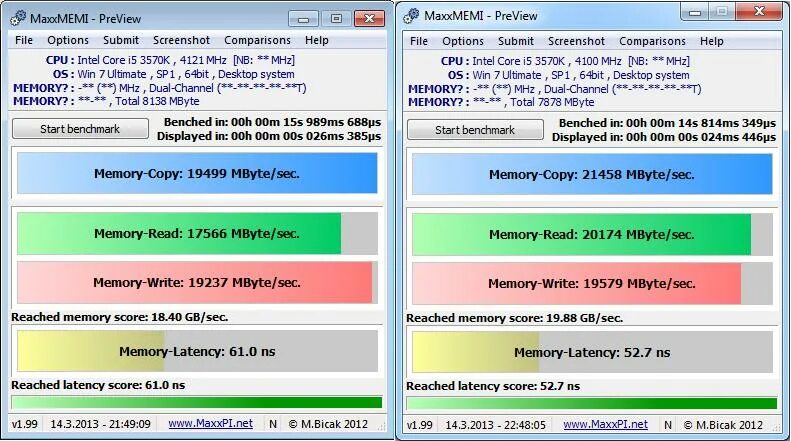Click N status cell in right window
The width and height of the screenshot is (791, 441).
tap(668, 425)
